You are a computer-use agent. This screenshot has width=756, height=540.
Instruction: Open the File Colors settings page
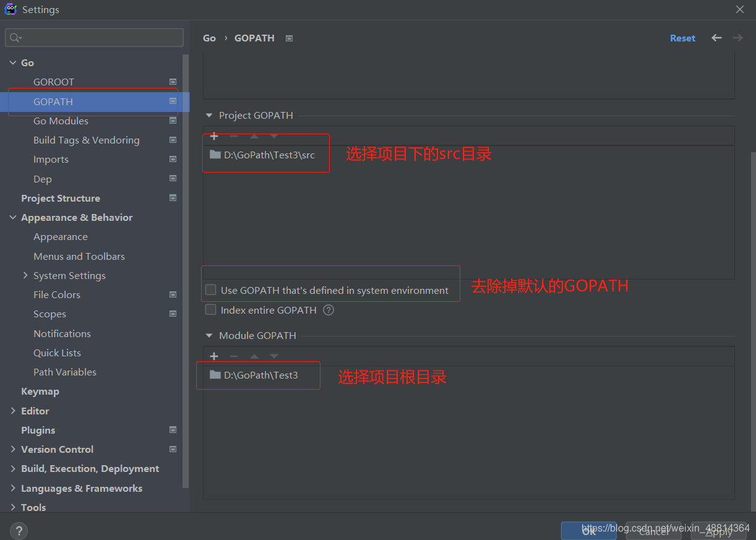pos(57,294)
